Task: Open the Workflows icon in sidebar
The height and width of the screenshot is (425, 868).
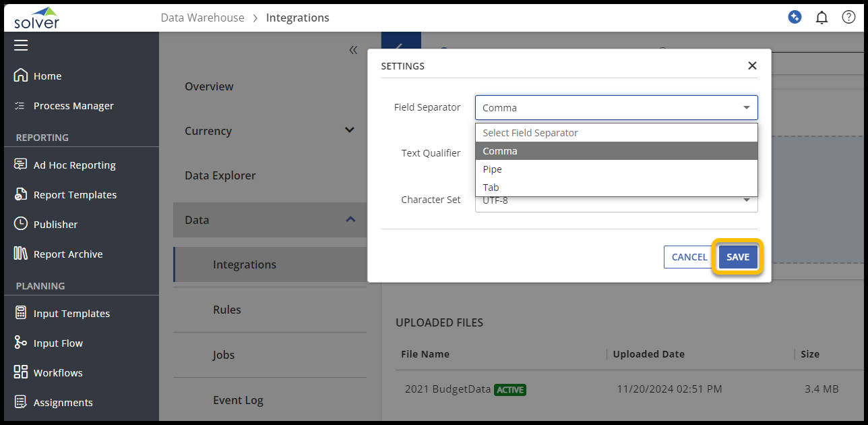Action: [21, 372]
